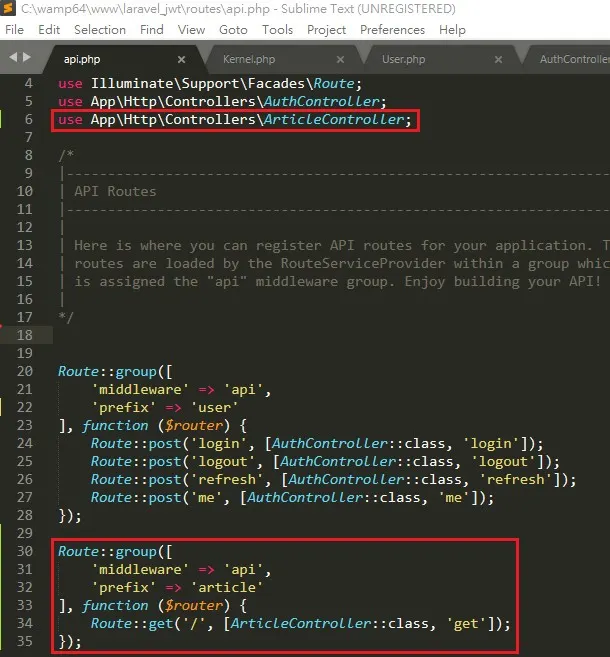Click line number 30 in gutter
The image size is (610, 657).
point(25,551)
